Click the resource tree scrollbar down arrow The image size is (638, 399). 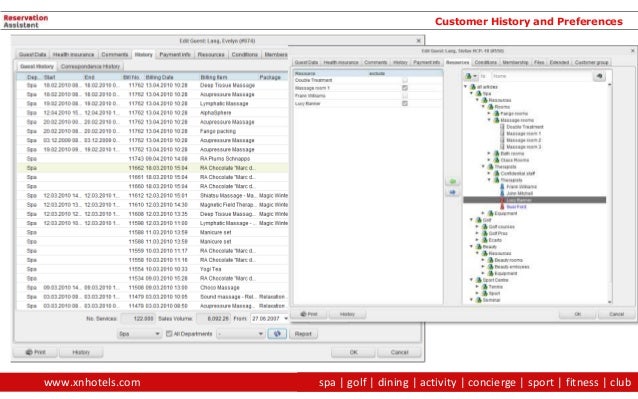click(610, 302)
